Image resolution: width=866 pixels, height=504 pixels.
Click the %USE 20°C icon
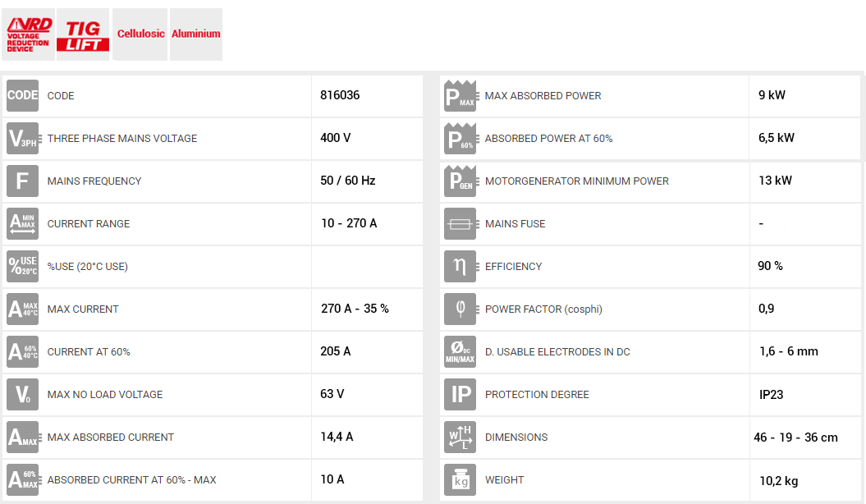click(x=22, y=266)
